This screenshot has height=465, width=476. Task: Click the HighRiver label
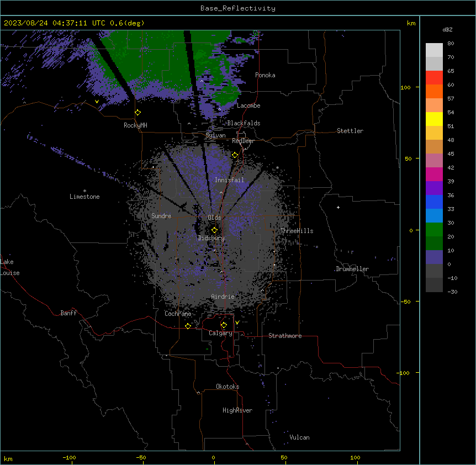pyautogui.click(x=237, y=410)
